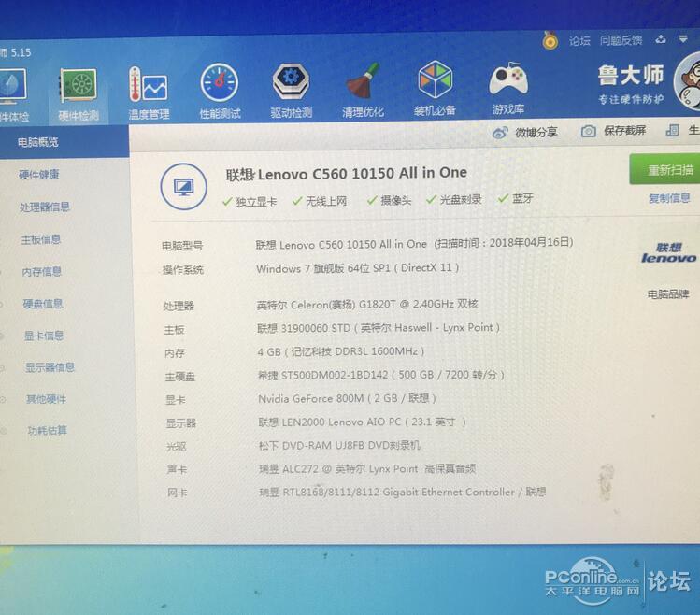Click the Nvidia GeForce 800M graphics value
700x615 pixels.
tap(347, 398)
